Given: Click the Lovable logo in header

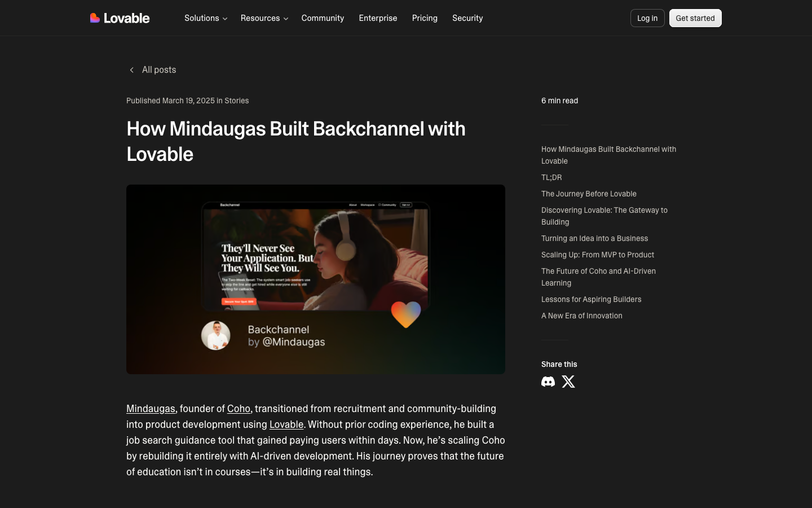Looking at the screenshot, I should click(120, 18).
